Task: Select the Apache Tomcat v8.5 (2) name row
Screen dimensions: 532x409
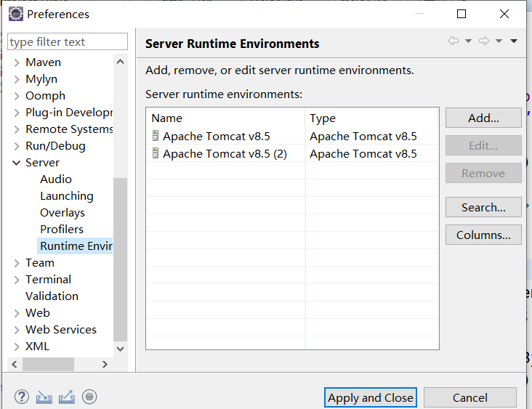Action: [225, 153]
